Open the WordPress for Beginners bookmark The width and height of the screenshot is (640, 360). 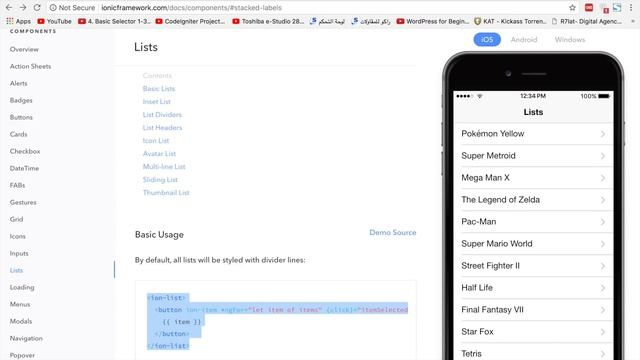[x=433, y=21]
